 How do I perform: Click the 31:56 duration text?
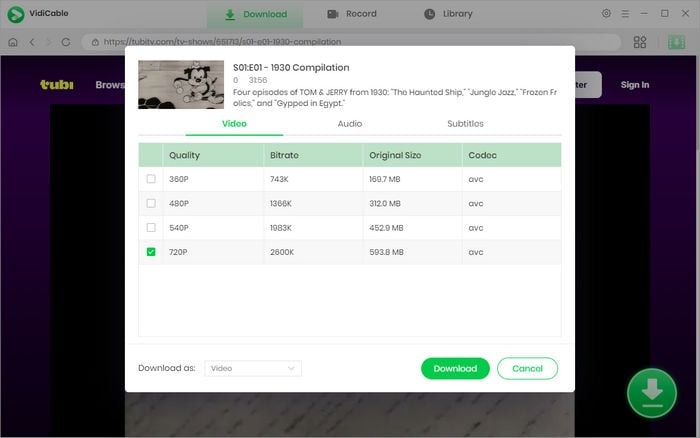click(x=258, y=80)
